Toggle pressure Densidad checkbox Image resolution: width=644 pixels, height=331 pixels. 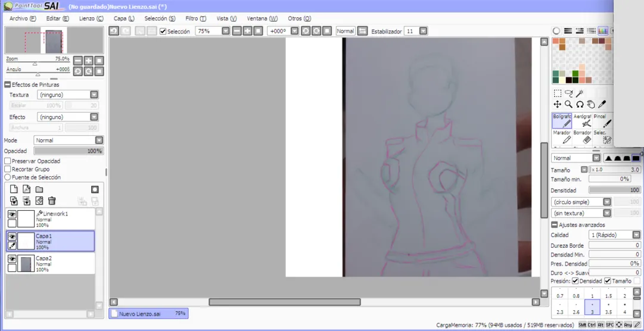tap(575, 281)
